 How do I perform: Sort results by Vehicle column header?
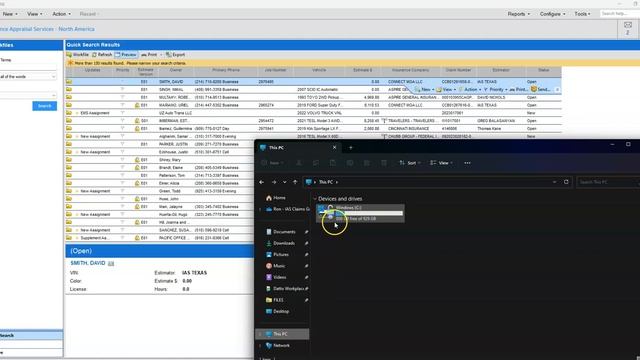(x=319, y=70)
